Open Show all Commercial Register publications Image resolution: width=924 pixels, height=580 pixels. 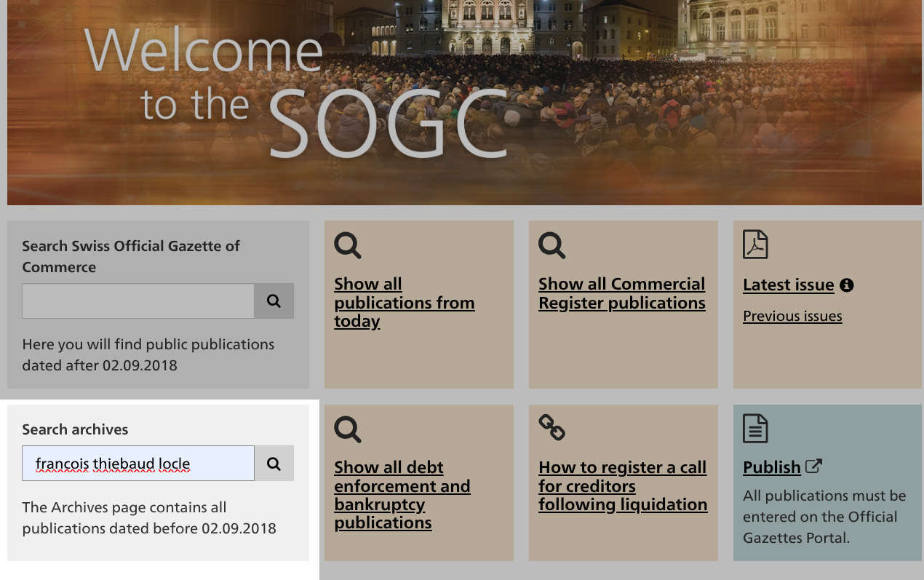pos(621,293)
